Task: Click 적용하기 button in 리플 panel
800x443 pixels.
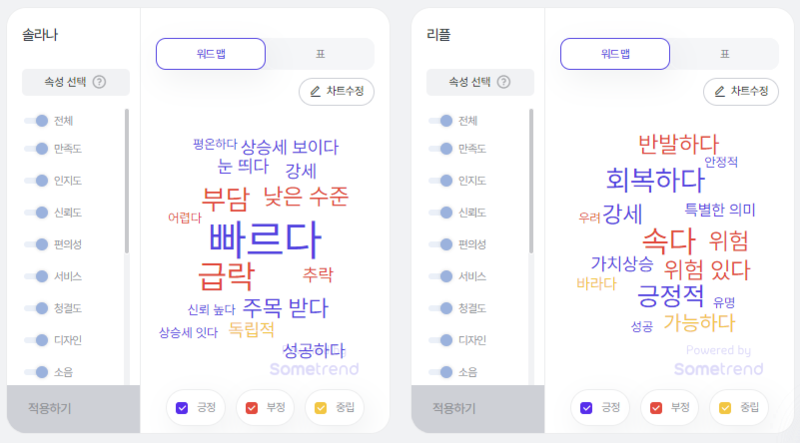Action: (478, 409)
